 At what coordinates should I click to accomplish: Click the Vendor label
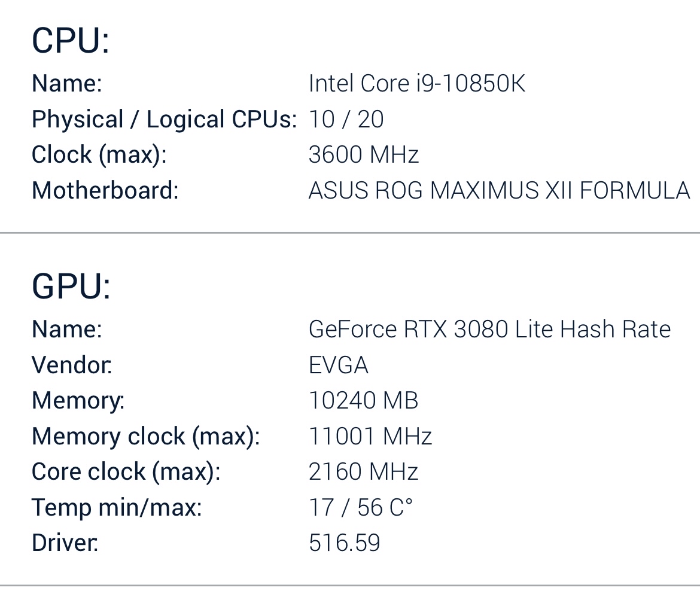pos(72,365)
